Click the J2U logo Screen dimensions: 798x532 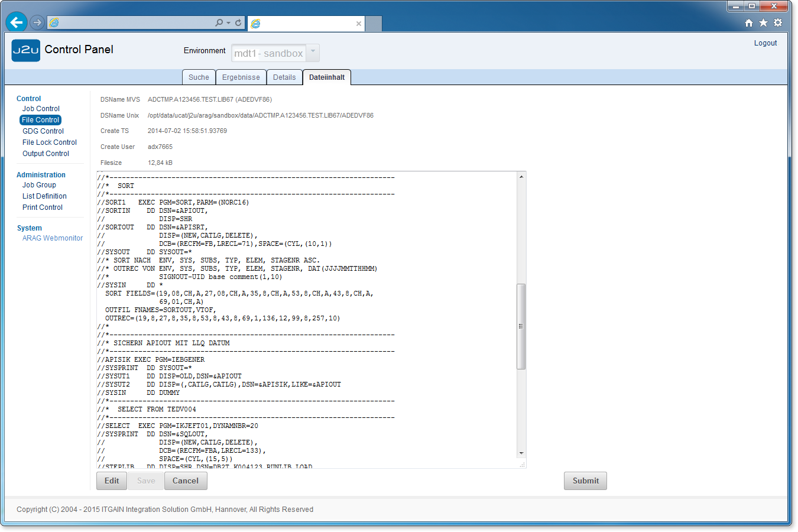click(26, 50)
